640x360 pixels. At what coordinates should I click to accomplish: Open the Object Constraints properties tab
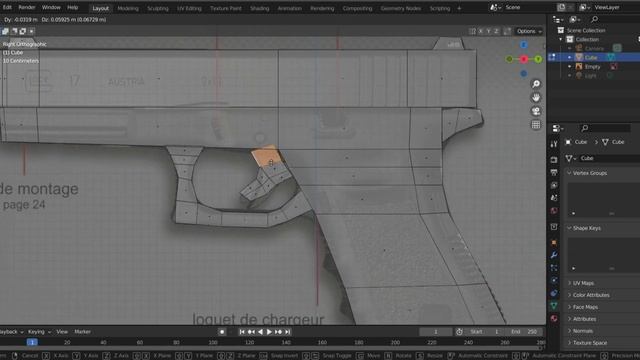[x=554, y=293]
